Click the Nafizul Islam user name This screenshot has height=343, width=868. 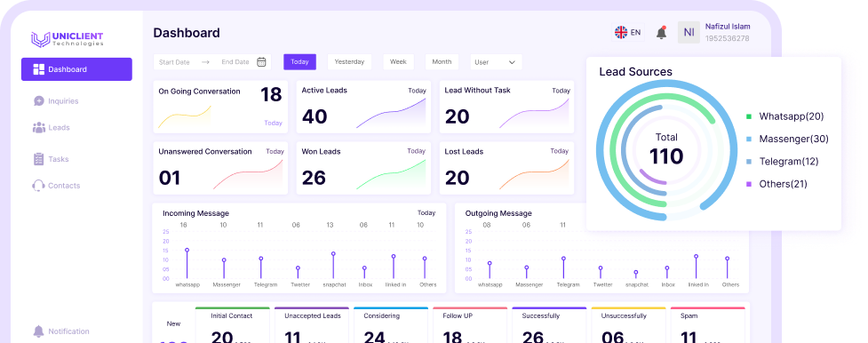point(728,27)
